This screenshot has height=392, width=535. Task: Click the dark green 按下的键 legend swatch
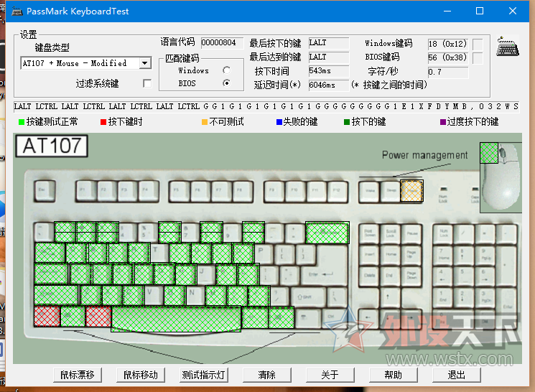(347, 122)
